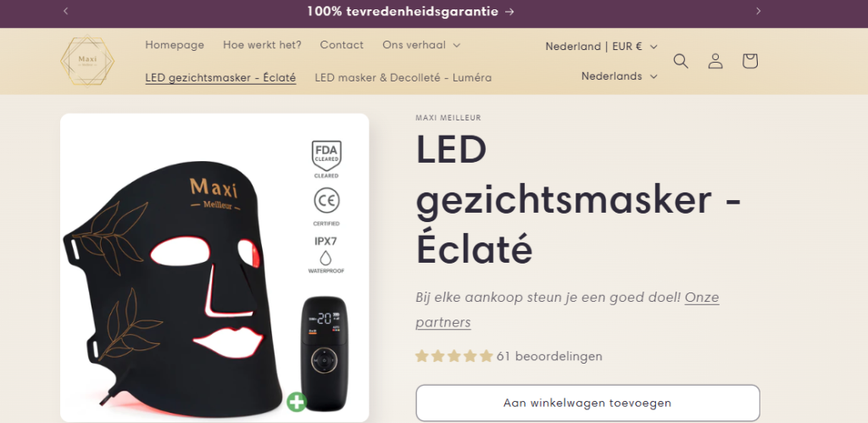This screenshot has width=868, height=423.
Task: Open the LED mask product image
Action: pyautogui.click(x=214, y=268)
